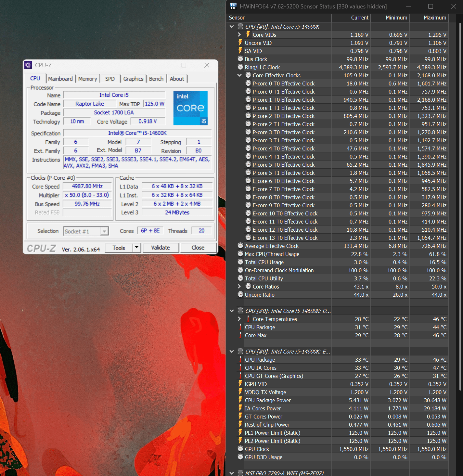Image resolution: width=463 pixels, height=476 pixels.
Task: Click the CPU-Z app icon in title bar
Action: [28, 65]
